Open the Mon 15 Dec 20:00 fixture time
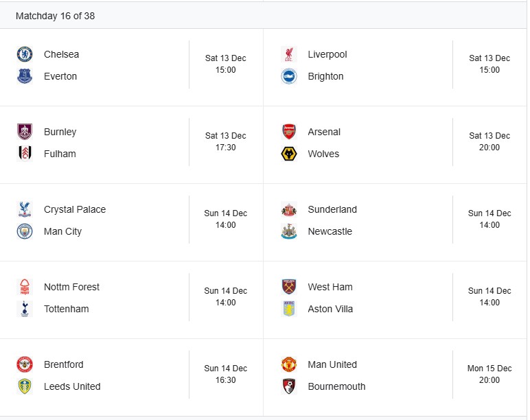Screen dimensions: 530x420 tap(489, 374)
